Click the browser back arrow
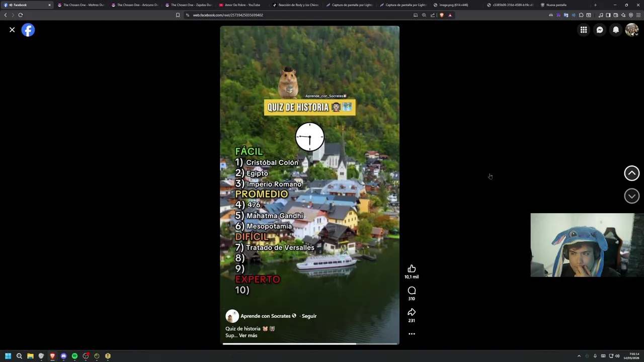This screenshot has height=362, width=644. [6, 15]
